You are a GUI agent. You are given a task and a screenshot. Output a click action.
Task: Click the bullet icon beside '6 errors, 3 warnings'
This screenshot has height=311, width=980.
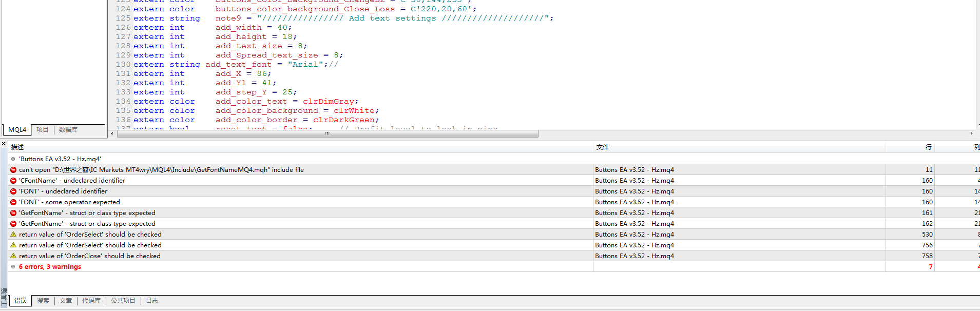(x=13, y=267)
